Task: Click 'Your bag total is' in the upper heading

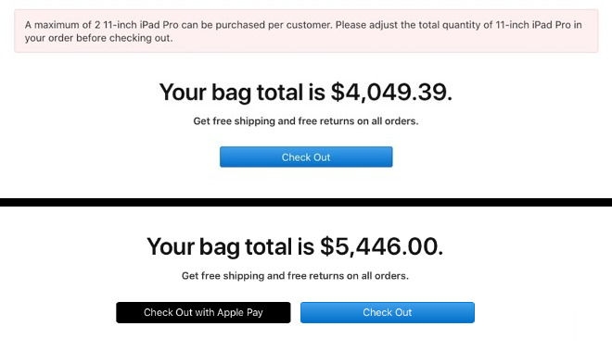Action: point(242,93)
